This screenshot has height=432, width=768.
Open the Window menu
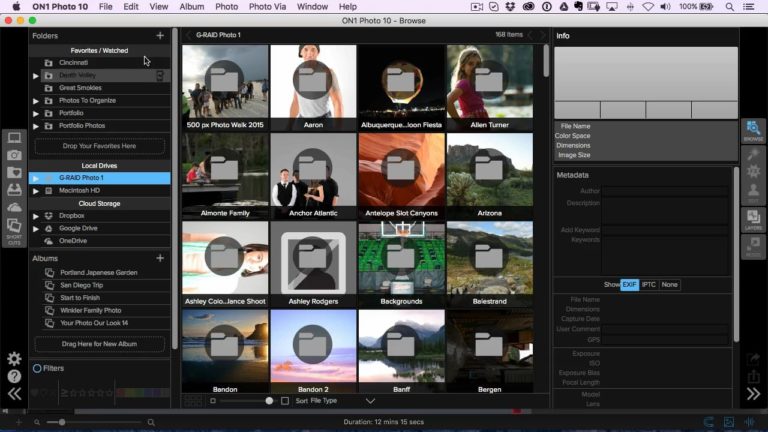click(312, 7)
